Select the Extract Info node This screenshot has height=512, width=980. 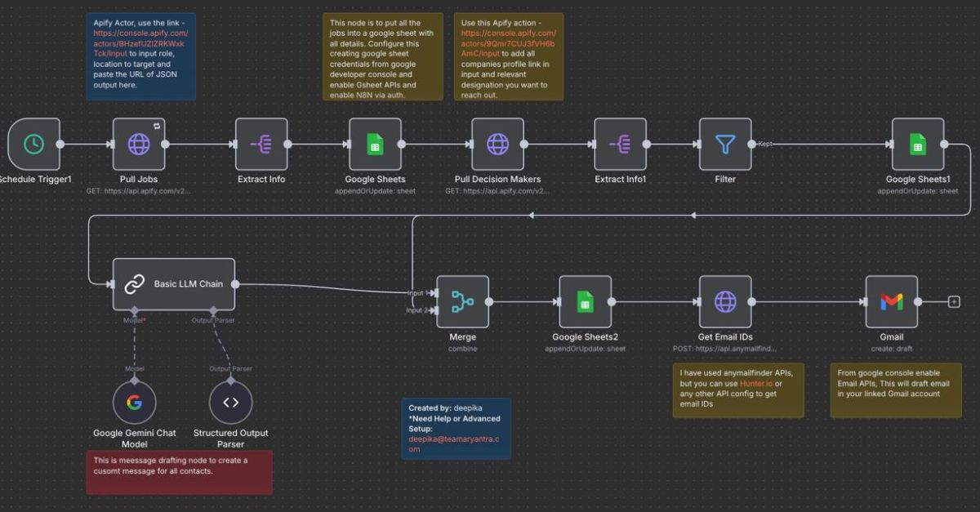click(x=261, y=145)
